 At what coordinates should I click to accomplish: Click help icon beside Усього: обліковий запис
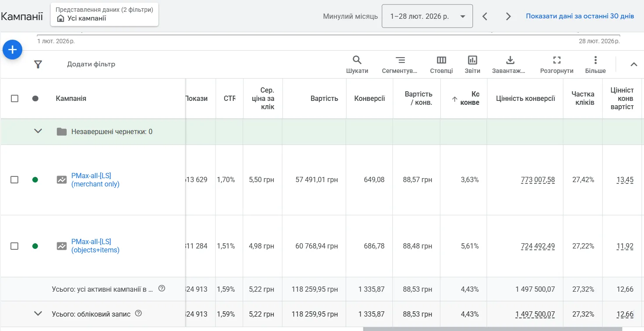pos(138,313)
